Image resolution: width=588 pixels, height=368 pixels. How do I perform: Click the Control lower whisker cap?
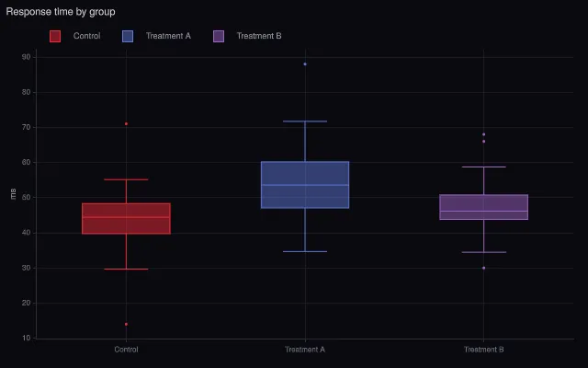127,270
